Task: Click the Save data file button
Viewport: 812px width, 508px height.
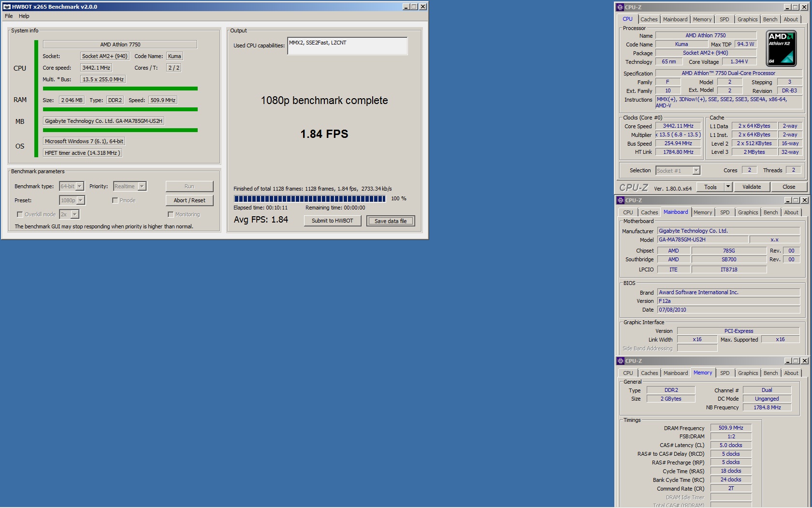Action: click(391, 221)
